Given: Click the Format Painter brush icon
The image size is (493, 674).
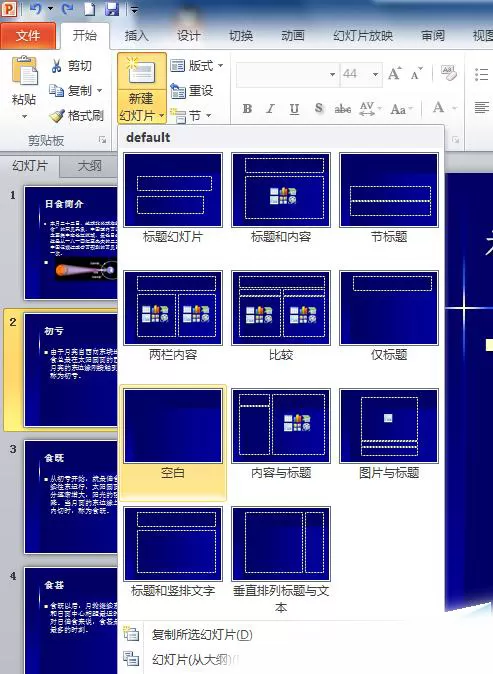Looking at the screenshot, I should 57,115.
